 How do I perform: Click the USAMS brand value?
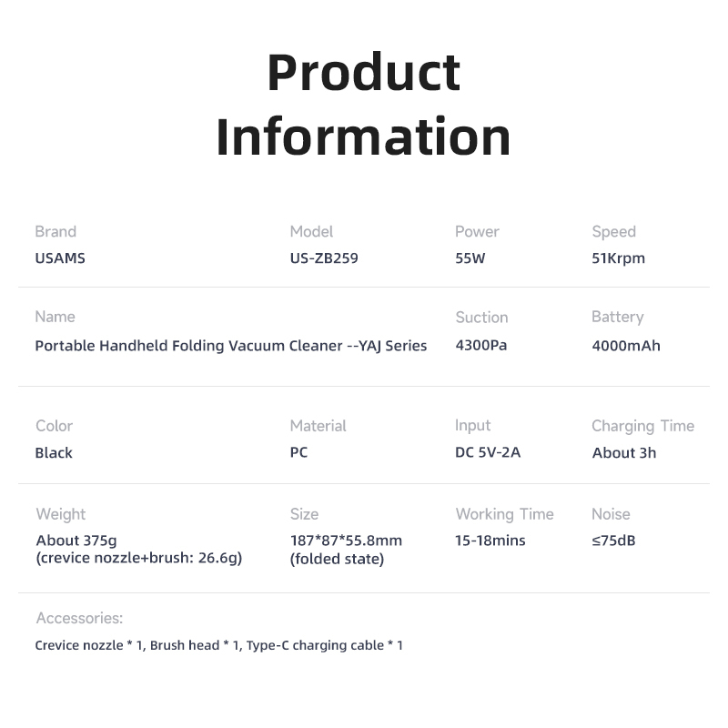tap(60, 258)
